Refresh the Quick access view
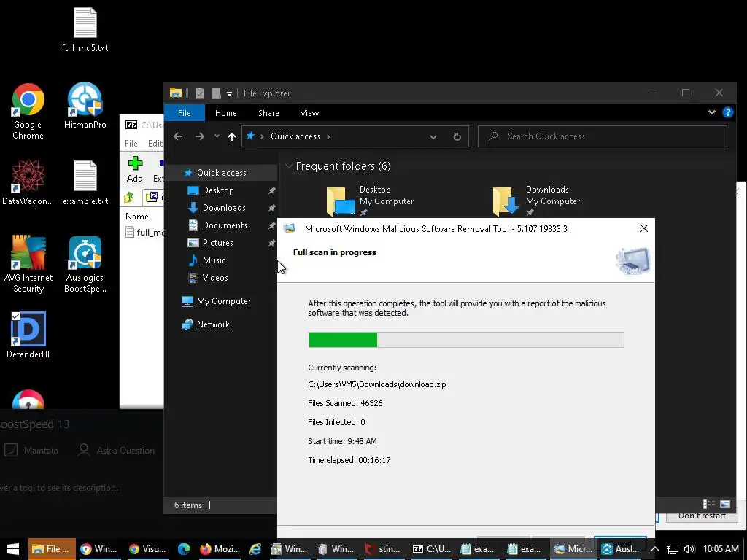747x560 pixels. pyautogui.click(x=457, y=136)
